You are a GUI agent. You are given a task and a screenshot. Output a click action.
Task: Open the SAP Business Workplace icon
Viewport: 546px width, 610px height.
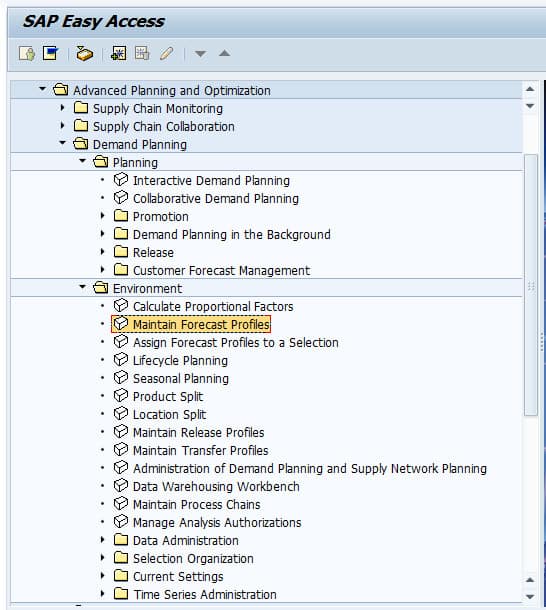click(84, 53)
